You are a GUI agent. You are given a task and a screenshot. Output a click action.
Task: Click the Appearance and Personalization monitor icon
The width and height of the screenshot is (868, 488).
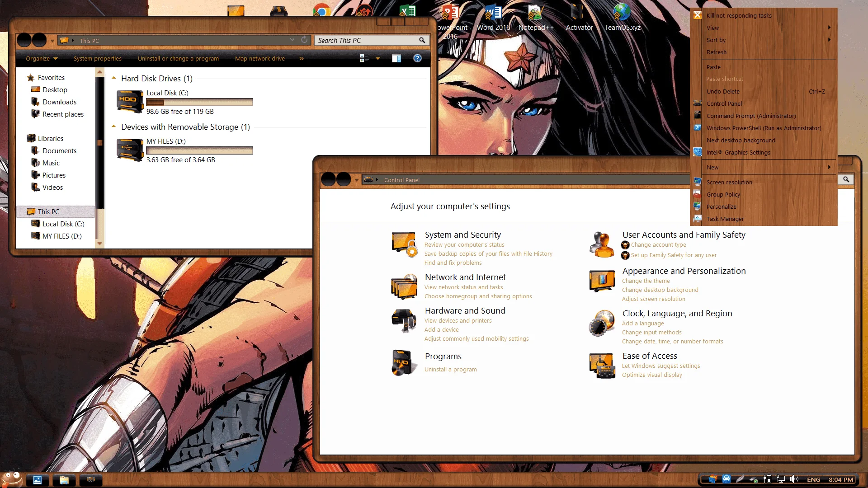(602, 281)
